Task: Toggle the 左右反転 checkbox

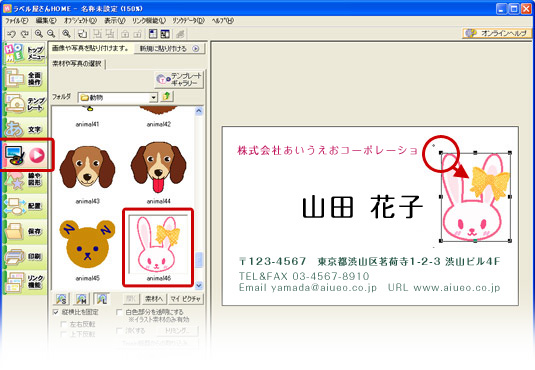Action: click(x=63, y=324)
